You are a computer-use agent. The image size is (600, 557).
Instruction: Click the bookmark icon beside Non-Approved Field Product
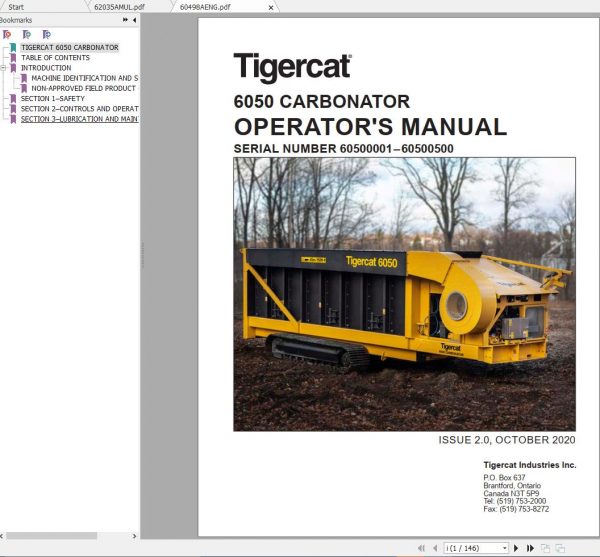tap(24, 88)
